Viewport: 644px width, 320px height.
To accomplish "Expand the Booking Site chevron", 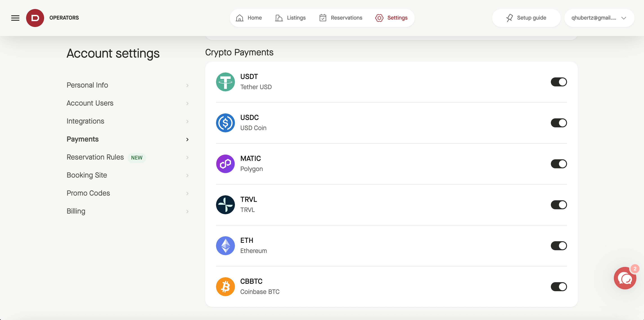I will (187, 176).
